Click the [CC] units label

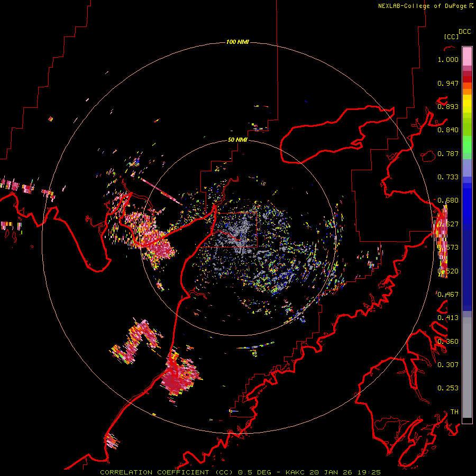(451, 36)
